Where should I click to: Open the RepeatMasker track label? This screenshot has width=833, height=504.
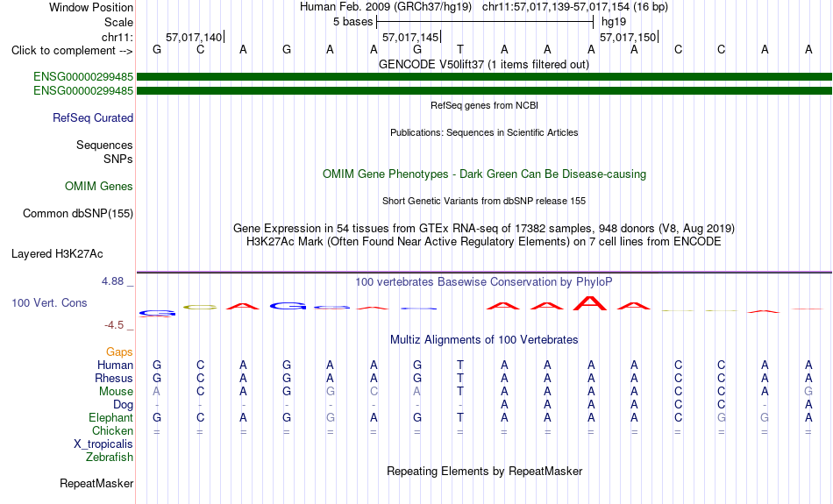96,483
